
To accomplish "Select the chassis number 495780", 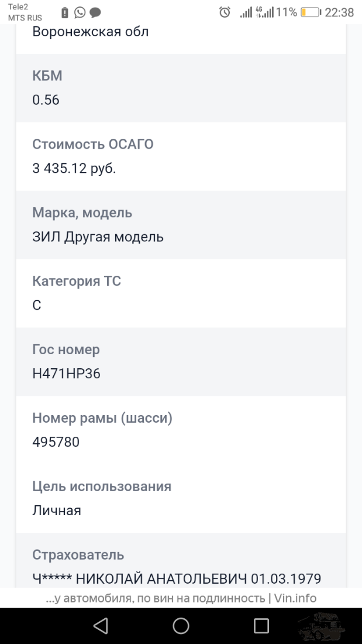I will point(56,442).
